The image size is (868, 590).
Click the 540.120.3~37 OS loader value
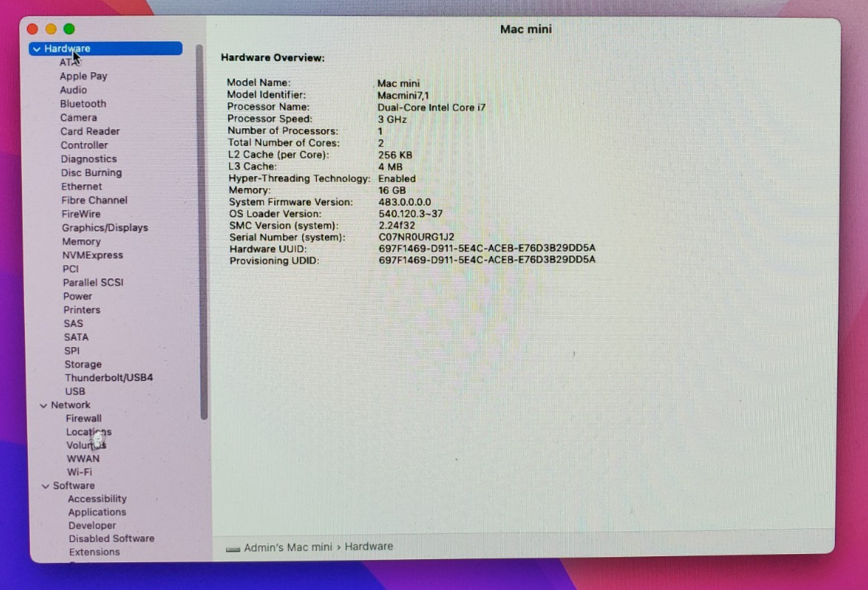(410, 214)
